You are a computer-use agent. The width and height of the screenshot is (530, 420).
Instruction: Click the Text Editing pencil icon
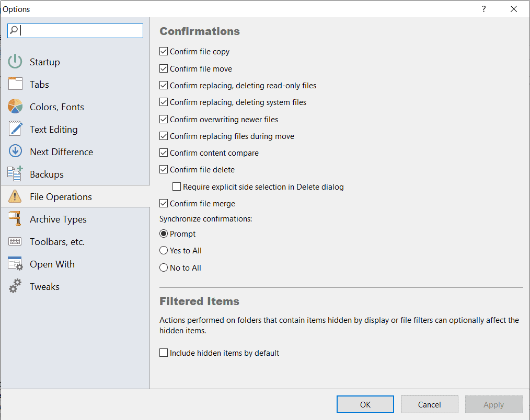pyautogui.click(x=15, y=129)
